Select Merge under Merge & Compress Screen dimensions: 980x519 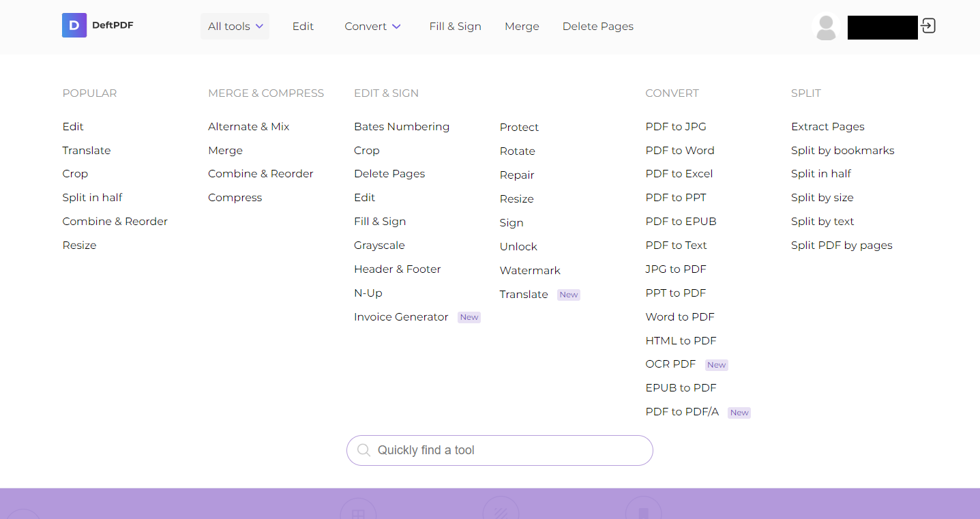(x=225, y=150)
